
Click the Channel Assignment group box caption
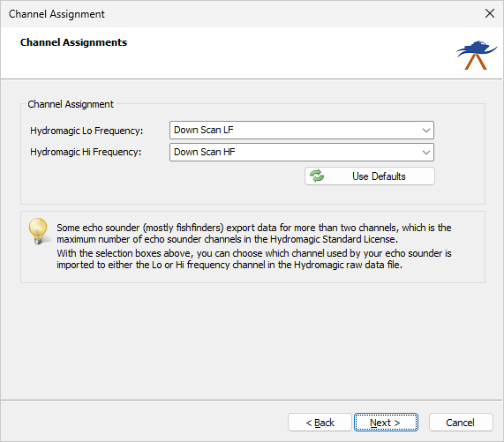[x=71, y=104]
